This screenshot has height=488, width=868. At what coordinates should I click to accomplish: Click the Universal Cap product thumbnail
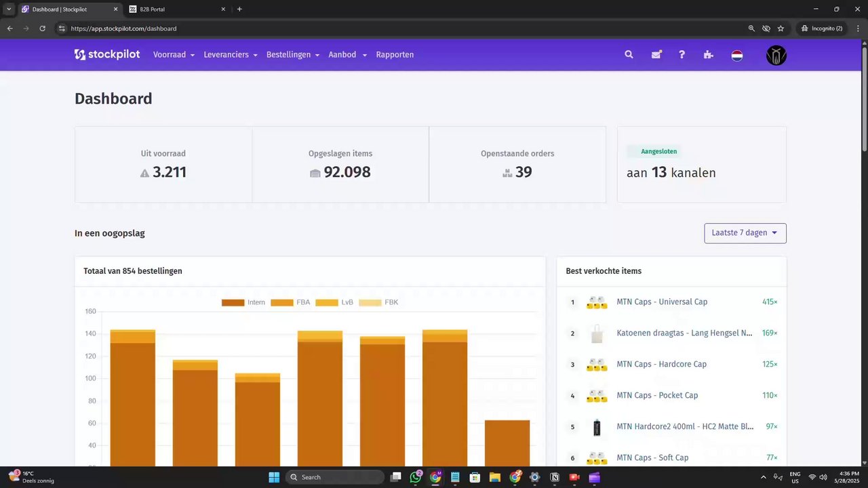597,302
